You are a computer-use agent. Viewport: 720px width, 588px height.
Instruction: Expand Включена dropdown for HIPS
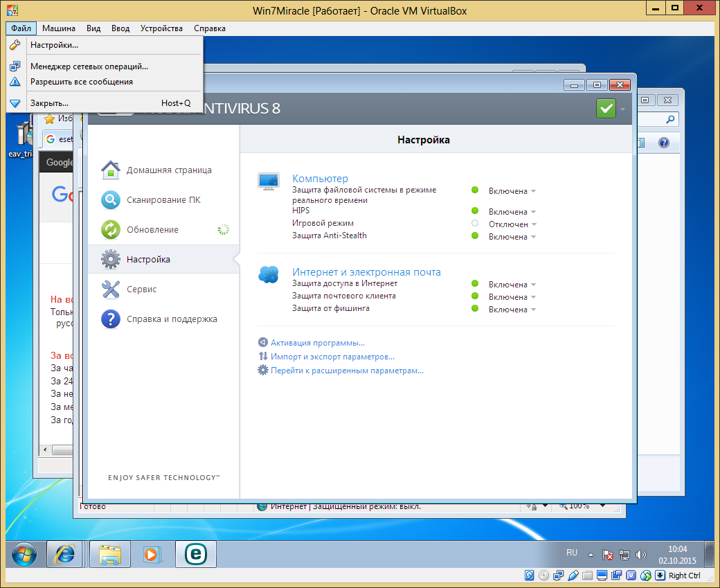pos(512,212)
